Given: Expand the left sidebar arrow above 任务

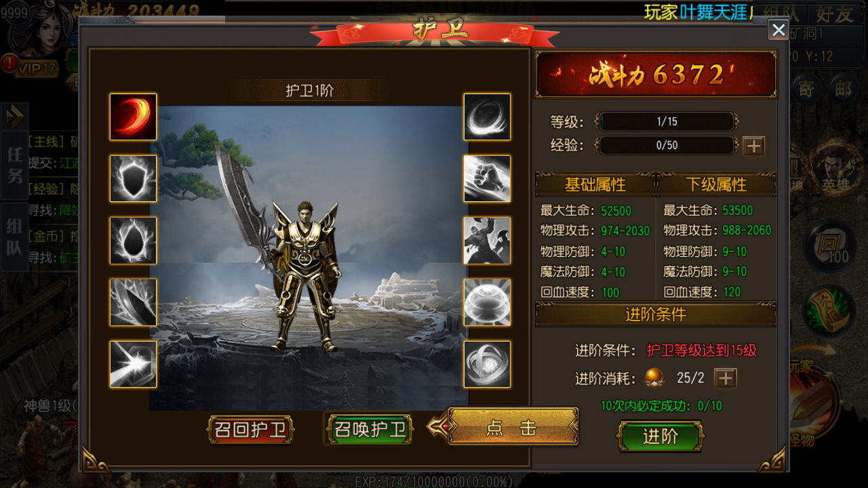Looking at the screenshot, I should pos(14,117).
